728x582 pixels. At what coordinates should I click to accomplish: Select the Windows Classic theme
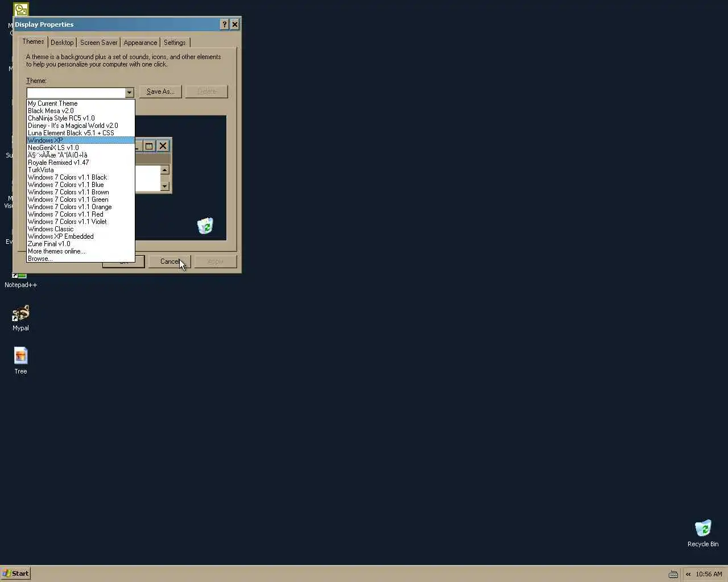(x=80, y=229)
